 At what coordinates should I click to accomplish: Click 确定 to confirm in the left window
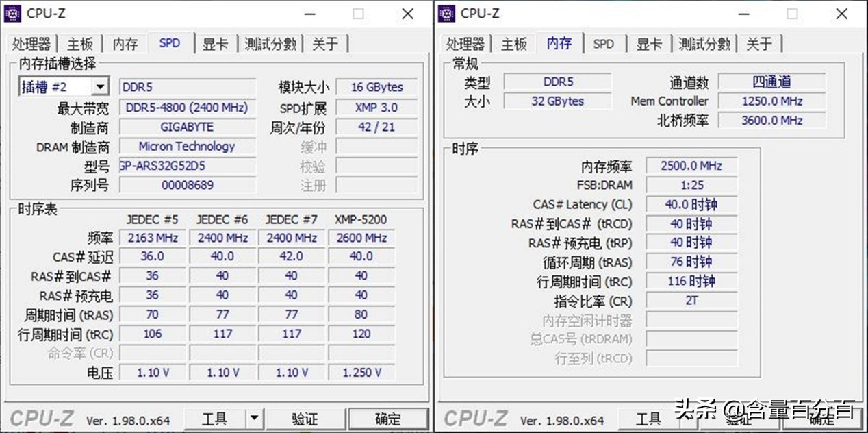tap(388, 418)
